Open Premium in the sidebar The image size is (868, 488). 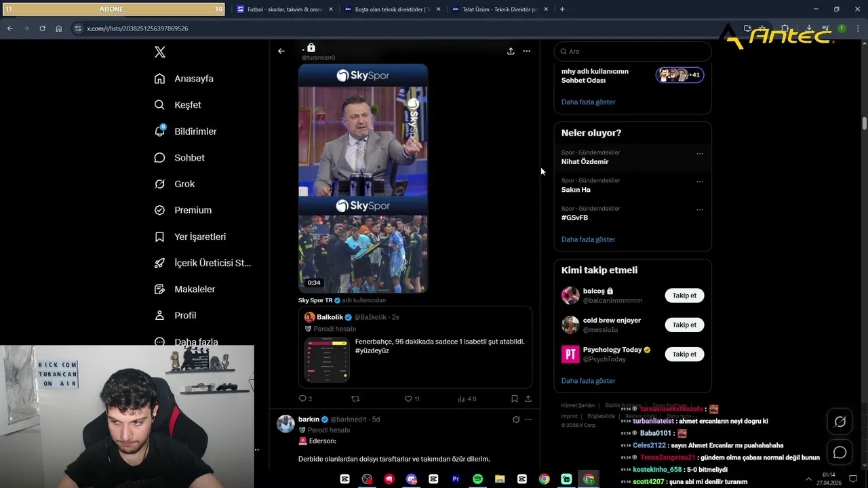pos(182,210)
